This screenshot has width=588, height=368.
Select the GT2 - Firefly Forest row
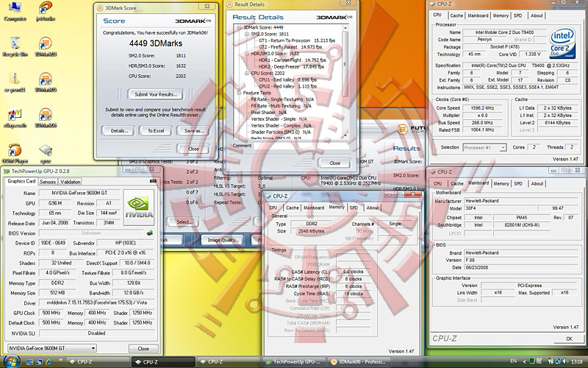tap(290, 47)
